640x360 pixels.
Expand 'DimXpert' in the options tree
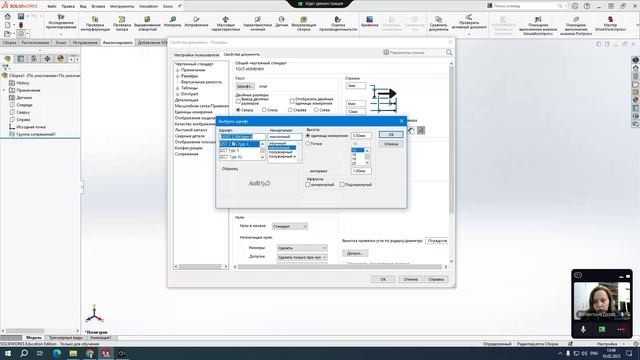pyautogui.click(x=178, y=94)
